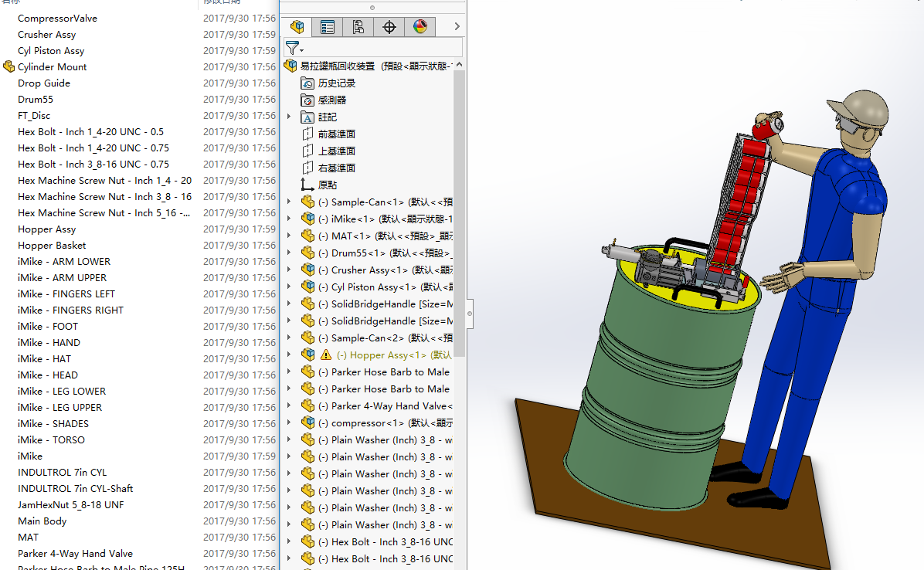Select the Drum55 file in list

click(36, 100)
